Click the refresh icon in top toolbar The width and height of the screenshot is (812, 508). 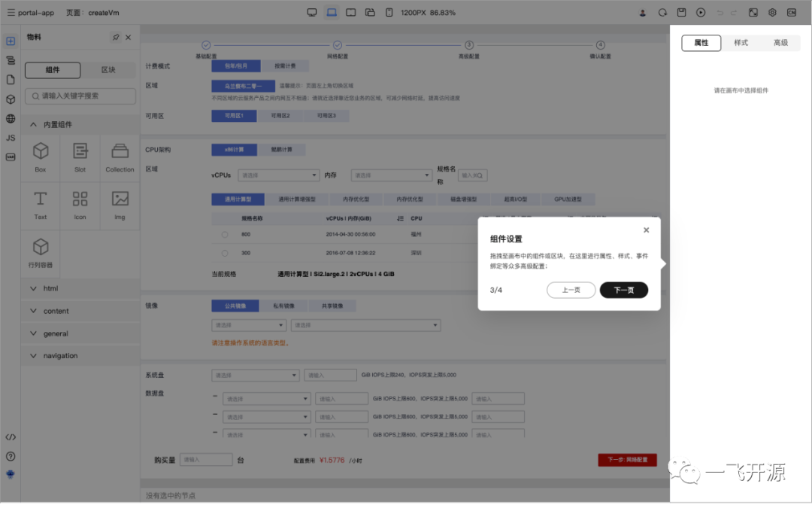pyautogui.click(x=662, y=13)
